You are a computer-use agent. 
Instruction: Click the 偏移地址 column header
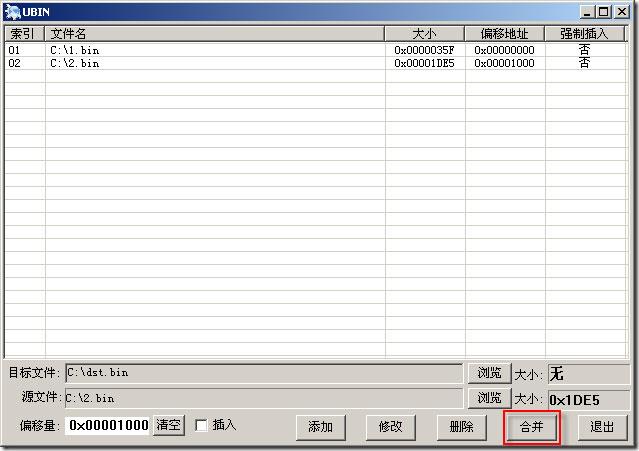(504, 33)
